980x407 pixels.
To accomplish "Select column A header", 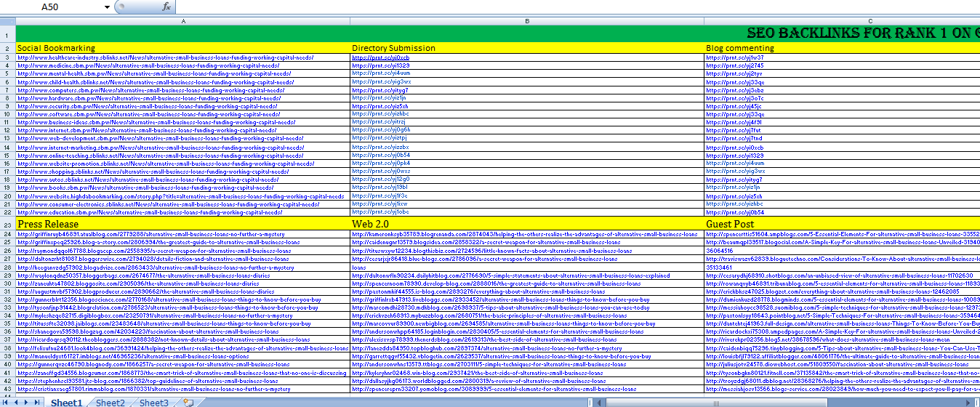I will [x=182, y=21].
